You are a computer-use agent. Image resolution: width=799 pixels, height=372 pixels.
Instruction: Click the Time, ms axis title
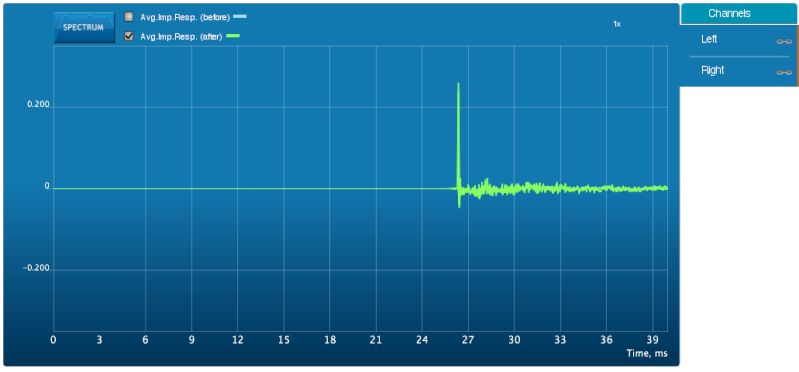pos(647,353)
